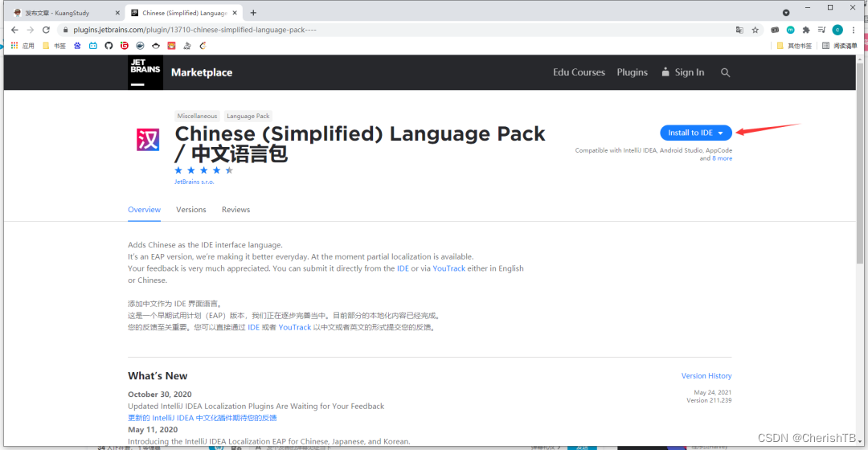The width and height of the screenshot is (868, 450).
Task: Click the 'October 30, 2020' date heading
Action: tap(159, 394)
